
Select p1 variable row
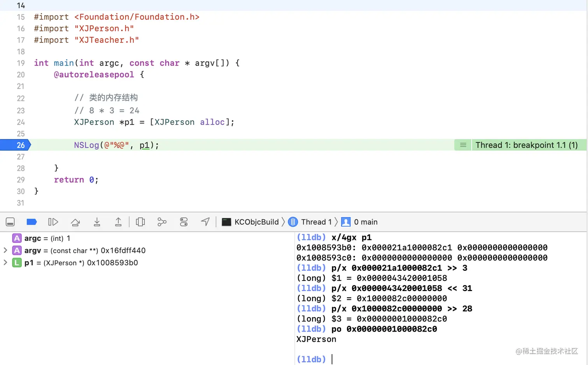click(147, 263)
